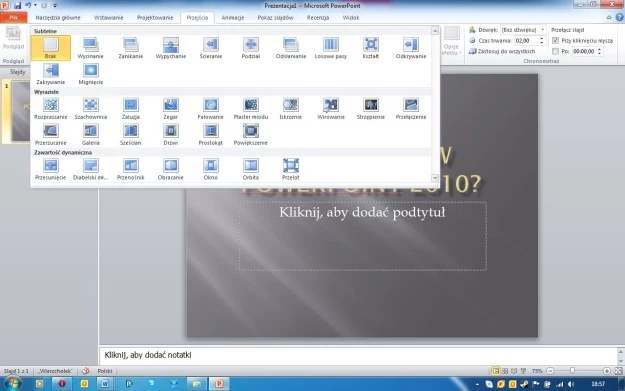Open the Recenzja tab

(x=318, y=18)
